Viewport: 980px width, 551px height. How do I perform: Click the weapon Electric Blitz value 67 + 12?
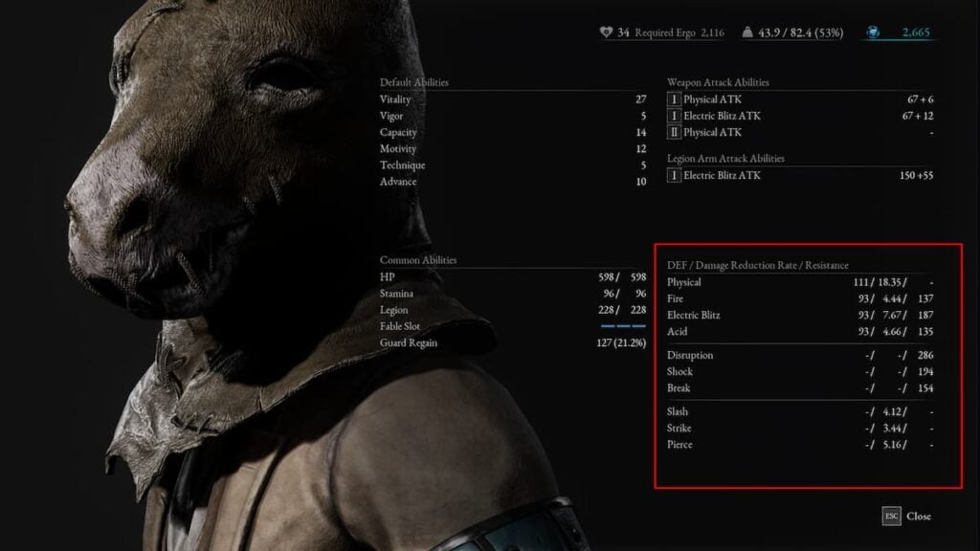click(x=918, y=116)
